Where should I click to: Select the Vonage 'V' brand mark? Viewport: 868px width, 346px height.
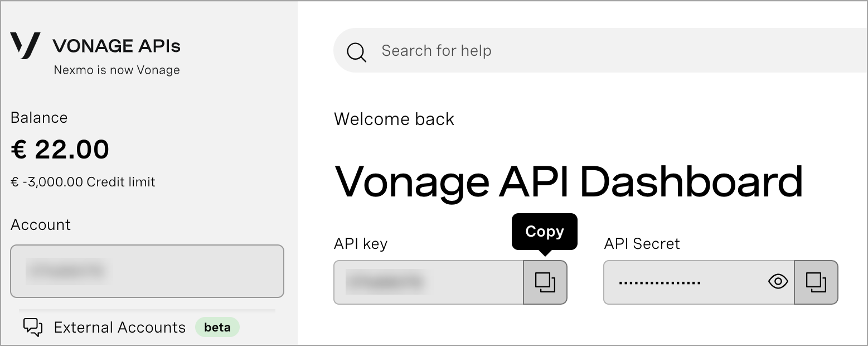[x=25, y=46]
